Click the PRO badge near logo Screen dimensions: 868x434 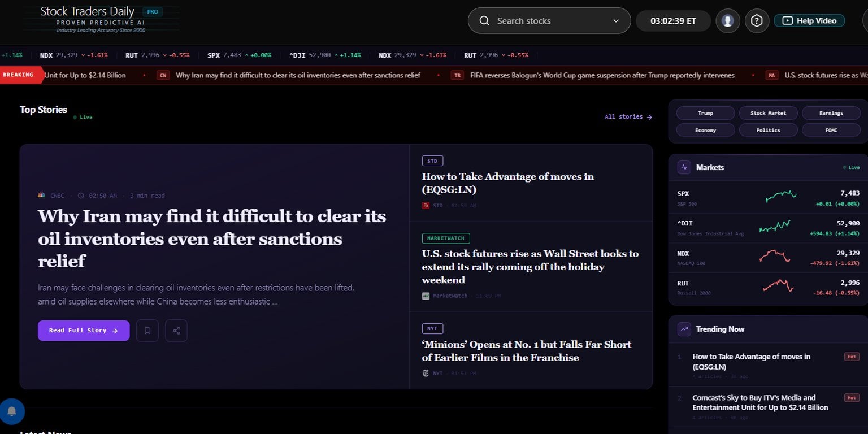(152, 11)
